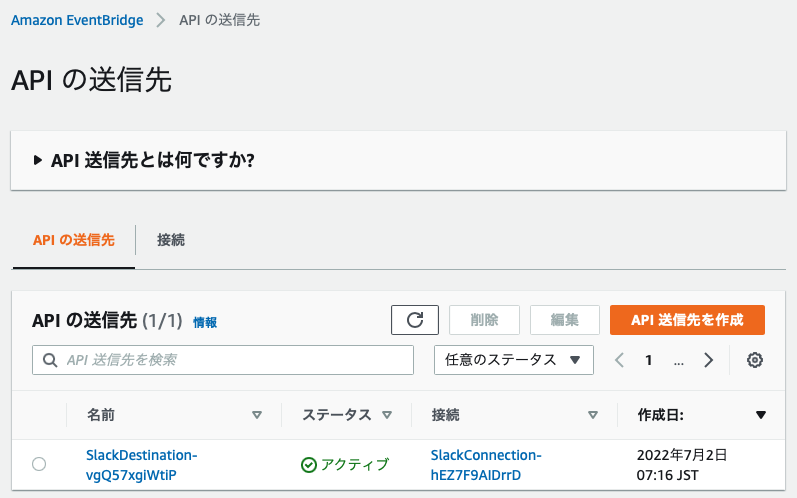
Task: Select the API の送信先 tab
Action: coord(74,240)
